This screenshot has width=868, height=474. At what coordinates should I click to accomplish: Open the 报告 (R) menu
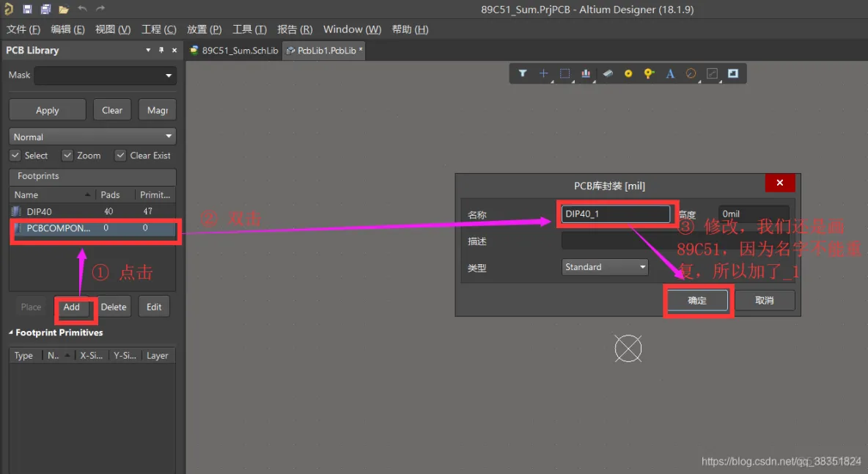295,29
